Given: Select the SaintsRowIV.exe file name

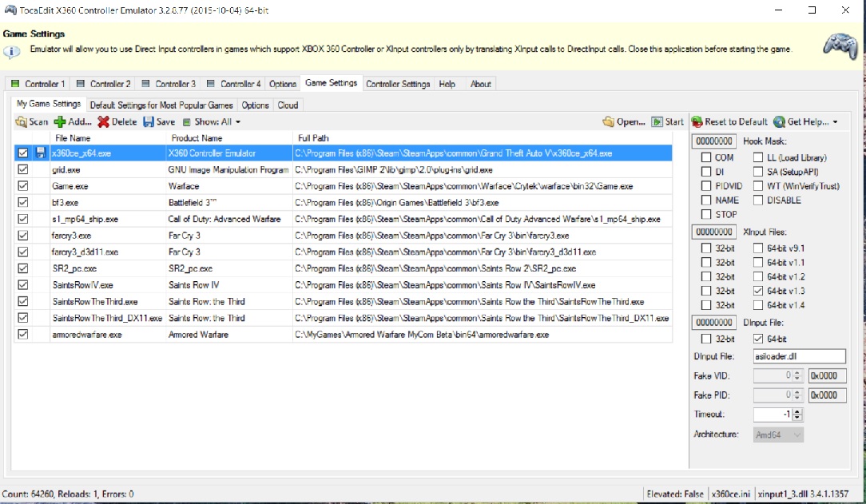Looking at the screenshot, I should click(82, 285).
